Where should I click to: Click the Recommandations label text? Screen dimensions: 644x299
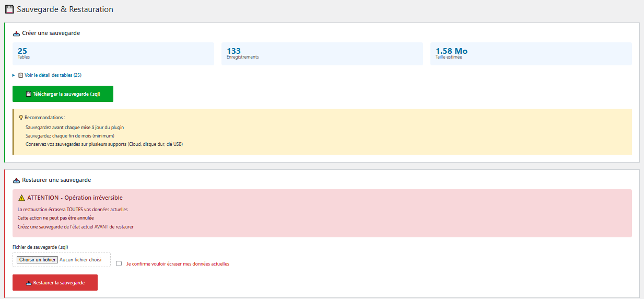pyautogui.click(x=45, y=118)
